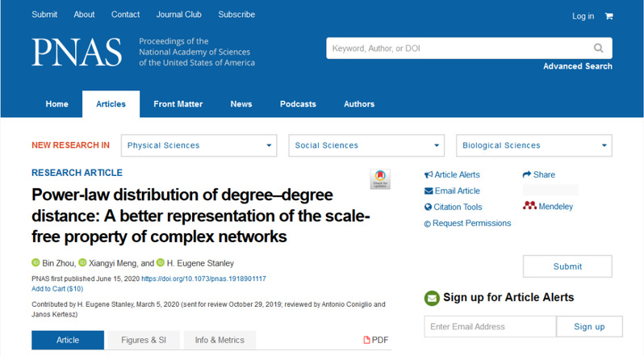Click the Check for updates badge

click(x=379, y=179)
